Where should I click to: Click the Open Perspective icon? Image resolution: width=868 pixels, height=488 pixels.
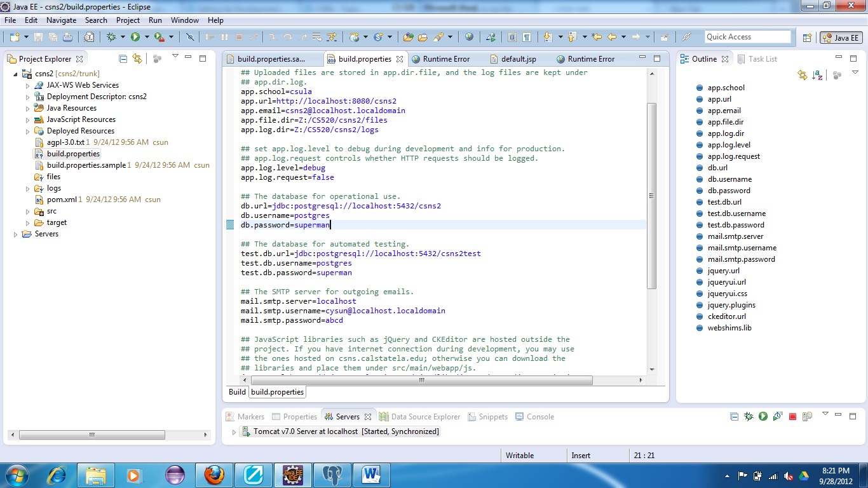(807, 37)
